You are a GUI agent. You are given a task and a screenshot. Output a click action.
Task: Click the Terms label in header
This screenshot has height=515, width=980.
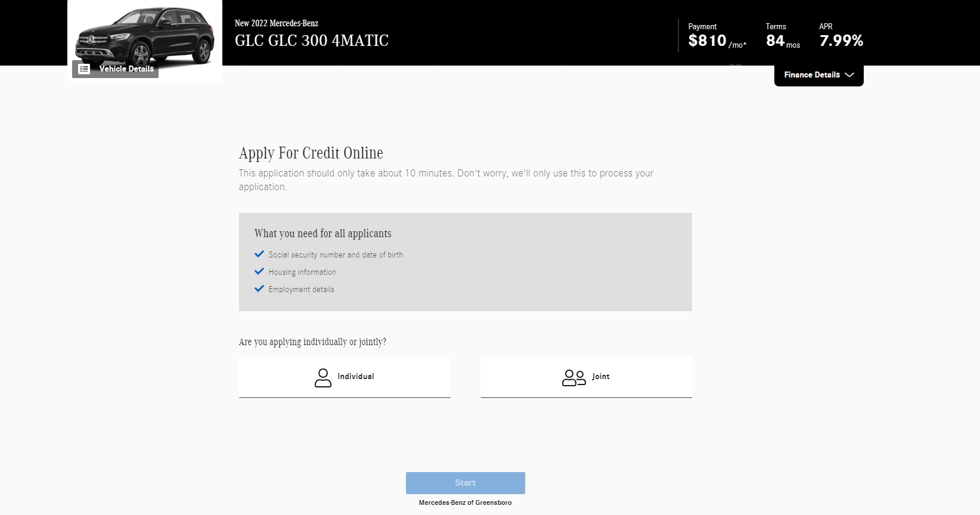click(x=776, y=26)
